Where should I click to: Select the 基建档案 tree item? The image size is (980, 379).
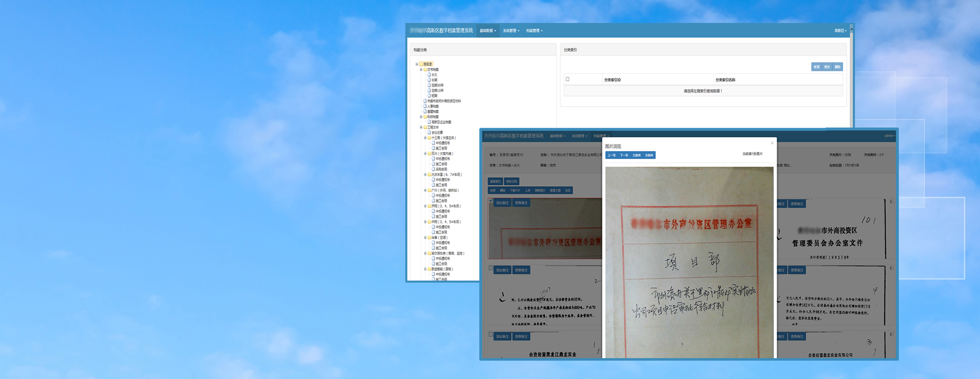click(431, 111)
